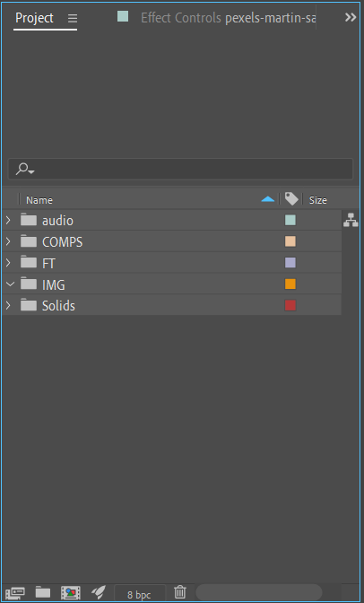Change color depth via 8 bpc button
Image resolution: width=364 pixels, height=603 pixels.
pos(139,595)
